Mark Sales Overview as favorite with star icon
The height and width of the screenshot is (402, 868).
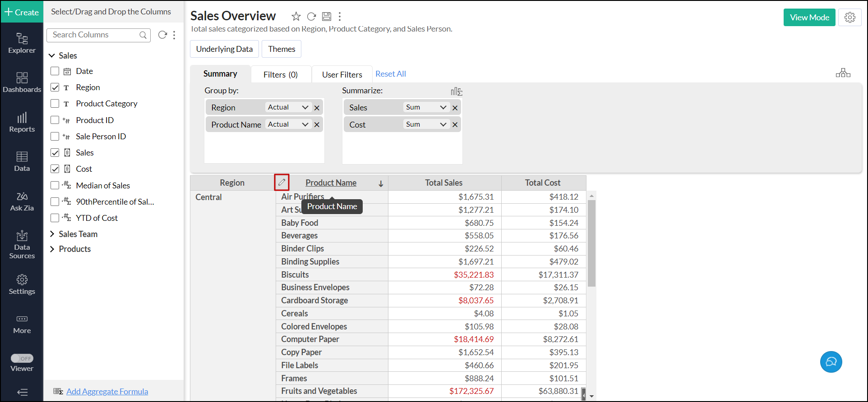pos(296,17)
